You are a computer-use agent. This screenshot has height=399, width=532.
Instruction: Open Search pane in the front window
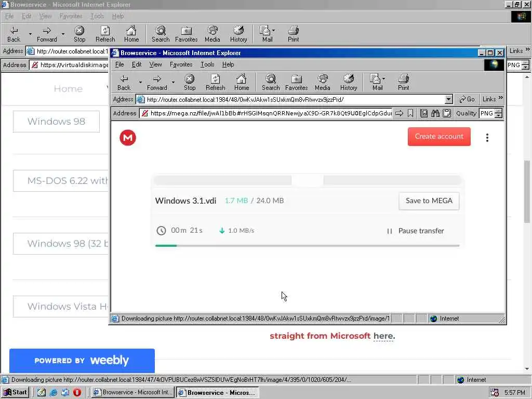(x=270, y=83)
